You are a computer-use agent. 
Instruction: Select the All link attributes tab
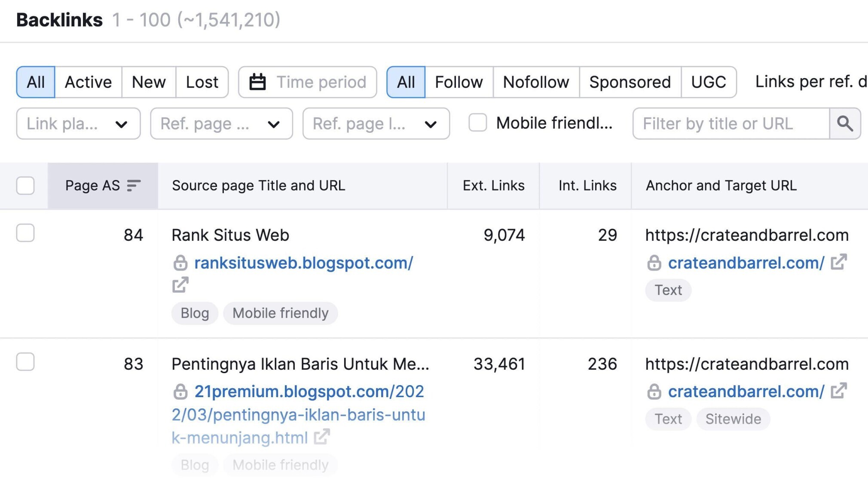[406, 82]
